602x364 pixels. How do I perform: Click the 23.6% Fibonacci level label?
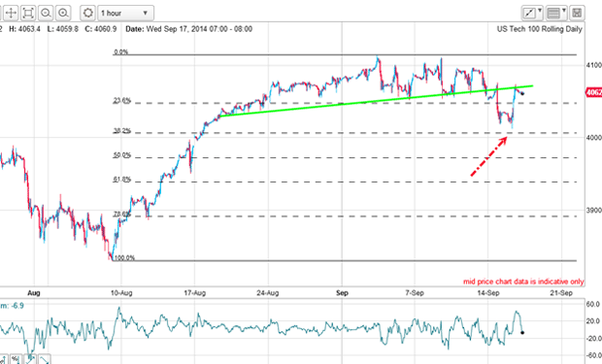pyautogui.click(x=122, y=101)
